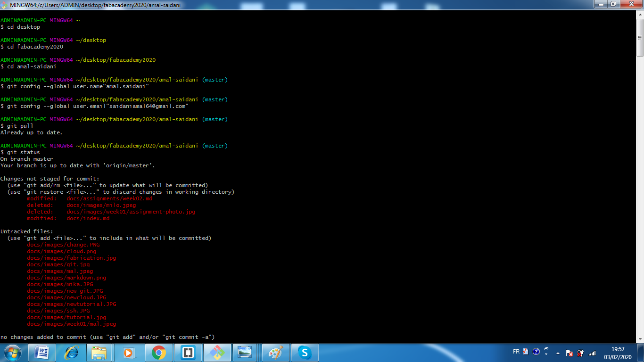Open the network signal tray icon
644x362 pixels.
coord(592,353)
